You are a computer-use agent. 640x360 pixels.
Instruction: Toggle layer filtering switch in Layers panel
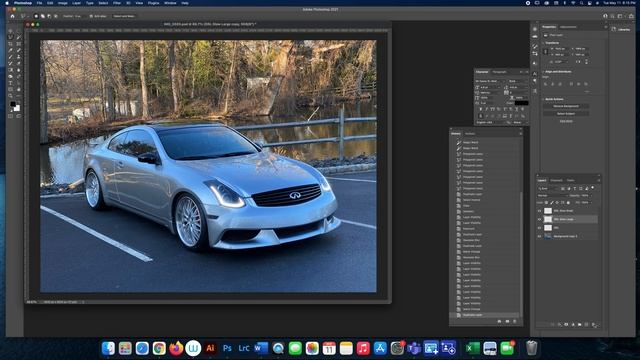(x=593, y=188)
